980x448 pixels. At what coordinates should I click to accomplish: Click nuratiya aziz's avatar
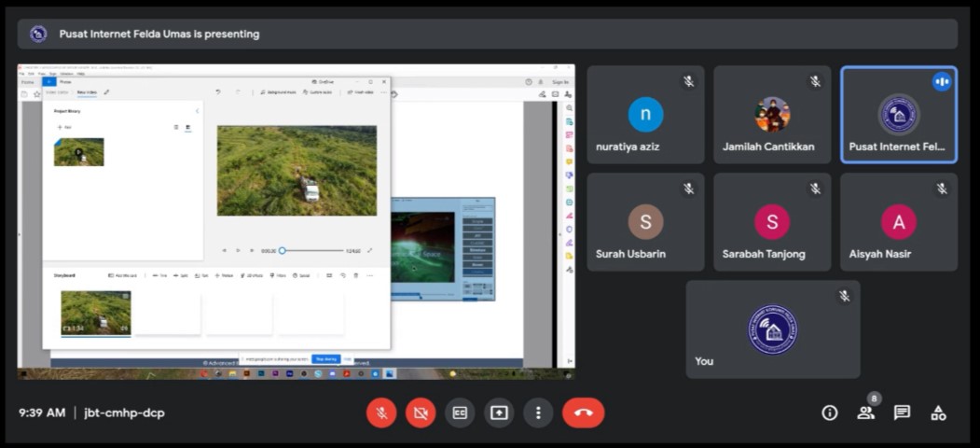click(645, 115)
